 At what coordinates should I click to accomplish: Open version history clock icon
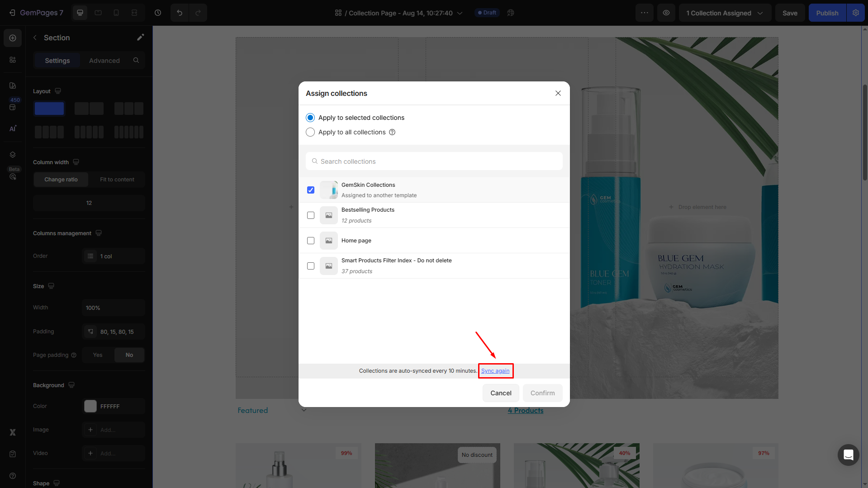(158, 13)
